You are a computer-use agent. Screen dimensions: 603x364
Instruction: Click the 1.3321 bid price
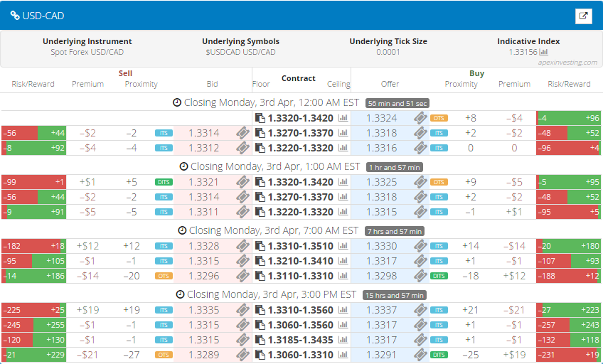pyautogui.click(x=204, y=182)
